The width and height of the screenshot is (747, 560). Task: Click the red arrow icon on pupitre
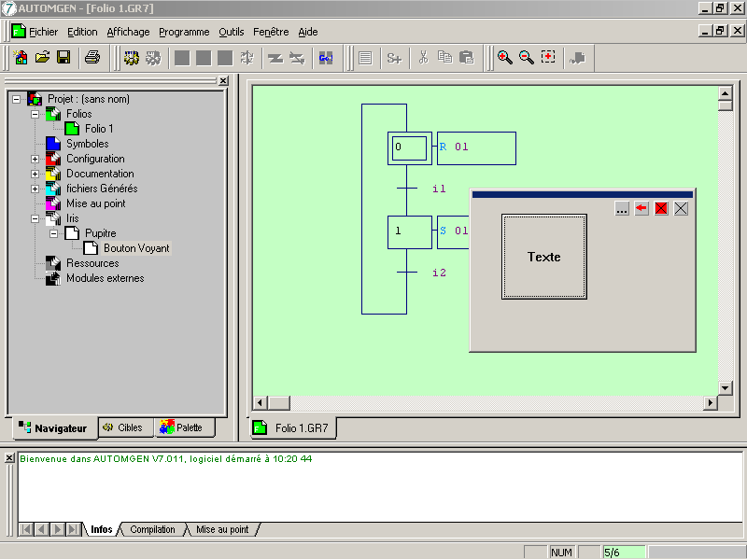click(641, 209)
